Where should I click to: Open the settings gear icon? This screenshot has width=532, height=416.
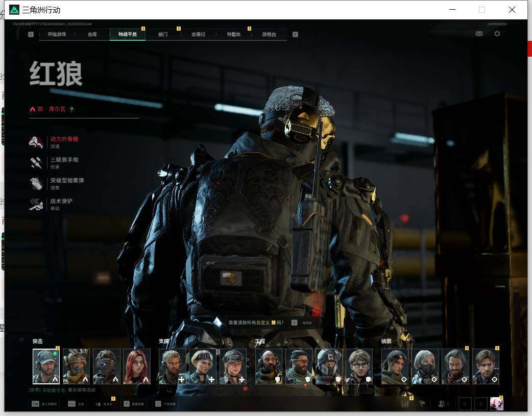pos(497,34)
